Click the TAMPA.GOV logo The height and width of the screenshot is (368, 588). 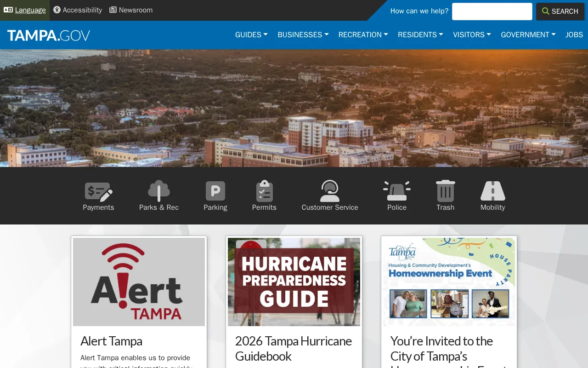49,35
